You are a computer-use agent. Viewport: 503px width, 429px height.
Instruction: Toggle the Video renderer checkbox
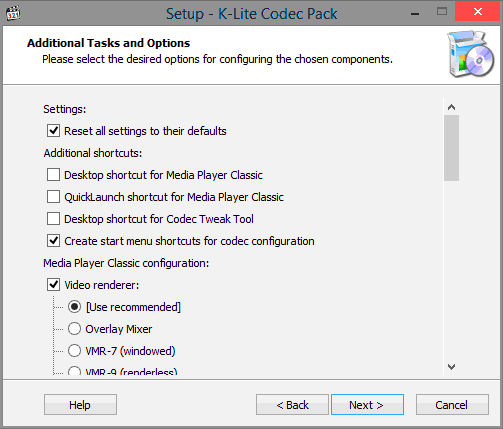point(53,285)
